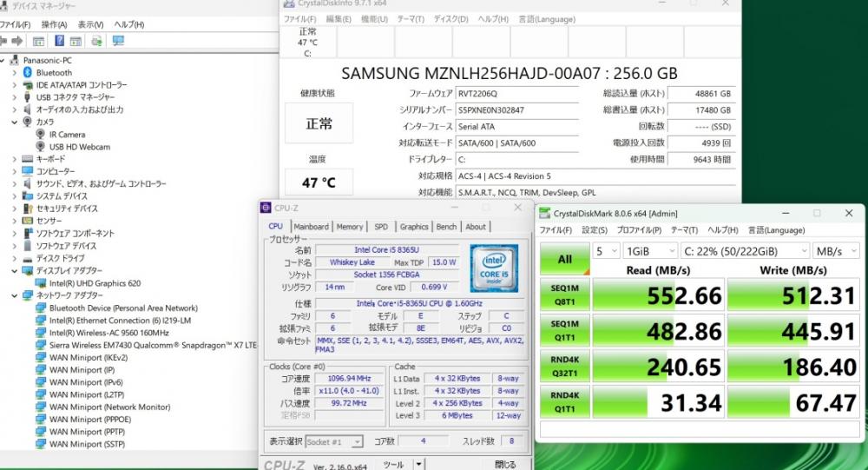Click the green All benchmark button

565,259
